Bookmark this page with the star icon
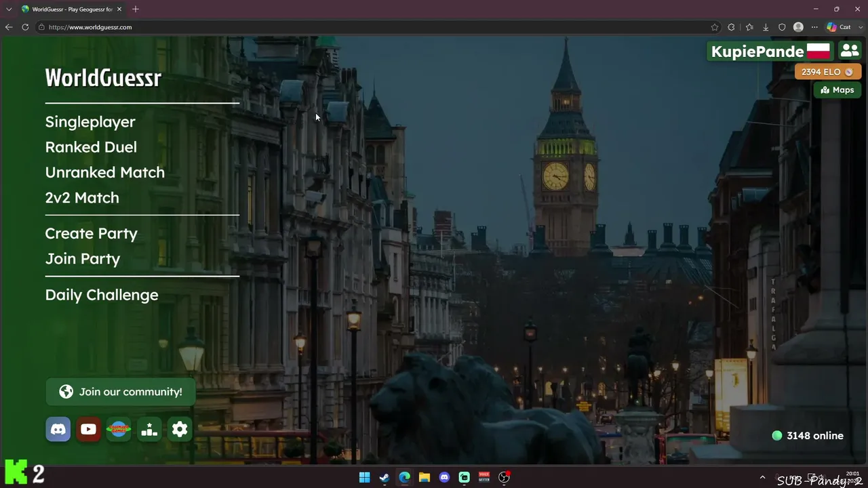This screenshot has width=868, height=488. click(x=715, y=27)
